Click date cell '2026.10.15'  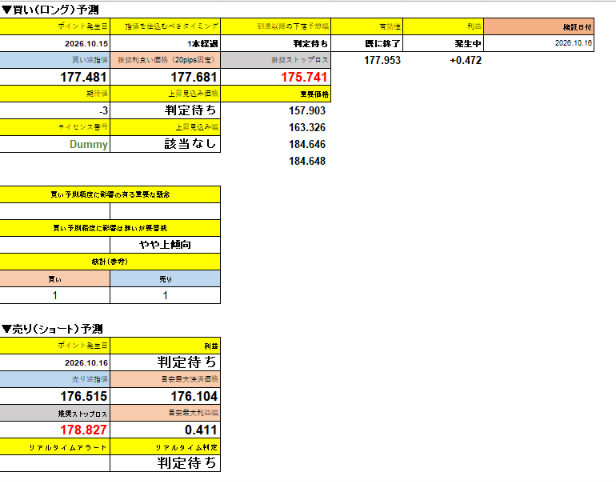coord(55,43)
